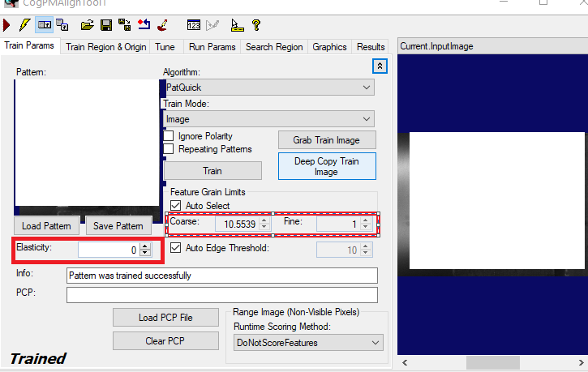Collapse panel with double chevron button
The height and width of the screenshot is (372, 588).
(x=380, y=66)
